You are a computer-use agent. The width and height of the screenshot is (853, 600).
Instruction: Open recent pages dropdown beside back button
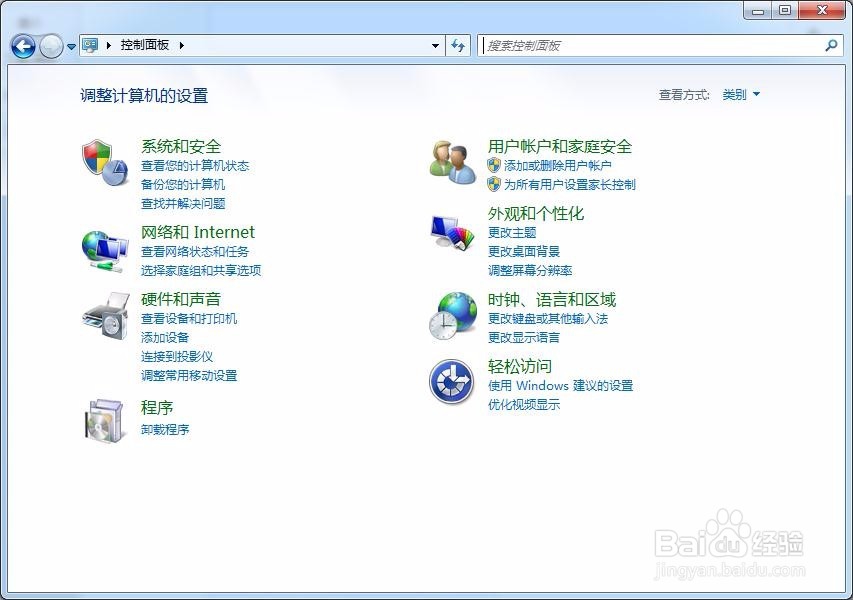coord(70,46)
